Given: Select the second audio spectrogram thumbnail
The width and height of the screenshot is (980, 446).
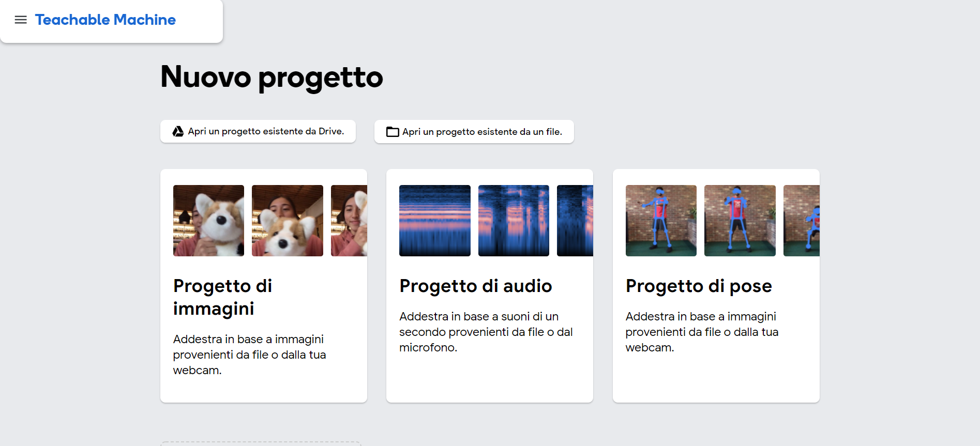Looking at the screenshot, I should 514,221.
